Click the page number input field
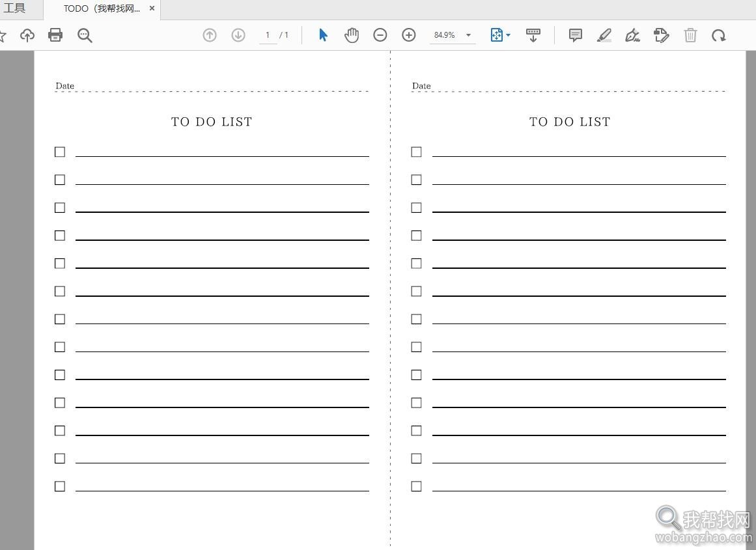The image size is (756, 550). [x=268, y=35]
